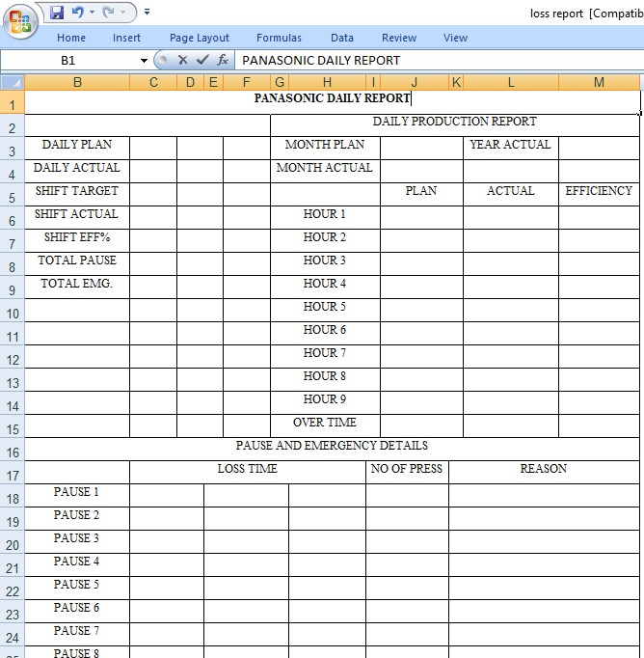Select column J header
This screenshot has height=658, width=644.
coord(415,82)
